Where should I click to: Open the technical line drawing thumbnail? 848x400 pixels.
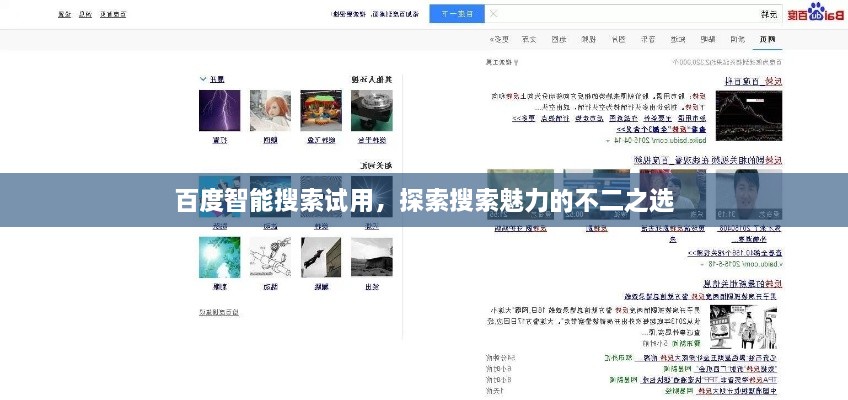click(270, 257)
